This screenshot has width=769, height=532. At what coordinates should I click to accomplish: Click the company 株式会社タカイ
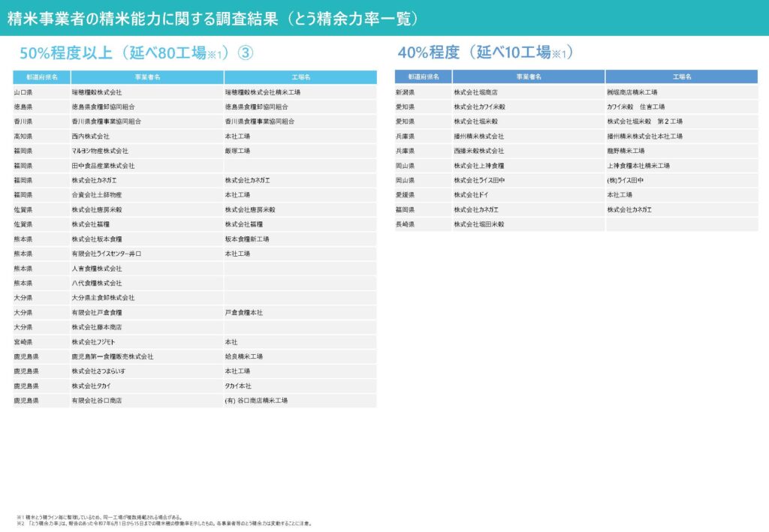pos(91,386)
